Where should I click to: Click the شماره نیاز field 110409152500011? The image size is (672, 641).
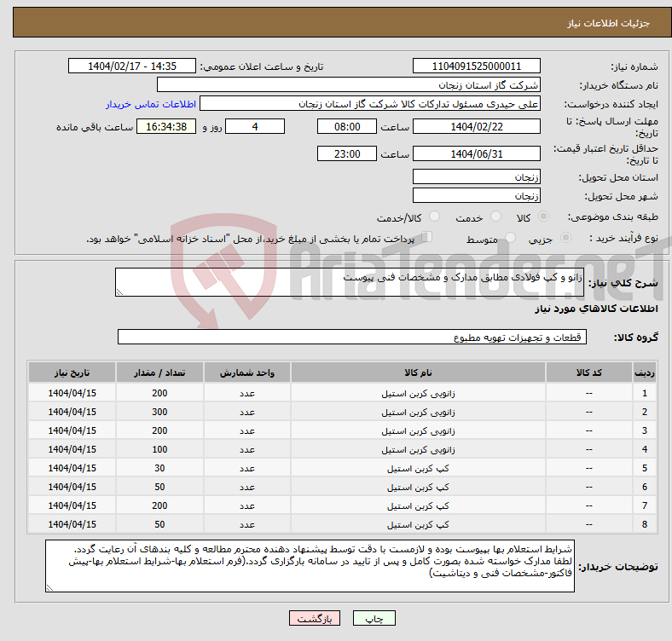476,66
